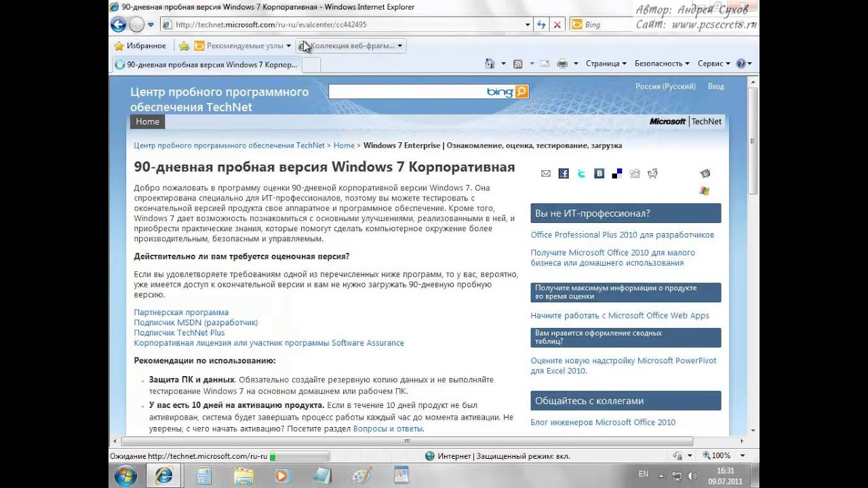Open the Help question mark menu
Viewport: 868px width, 488px height.
pyautogui.click(x=744, y=63)
